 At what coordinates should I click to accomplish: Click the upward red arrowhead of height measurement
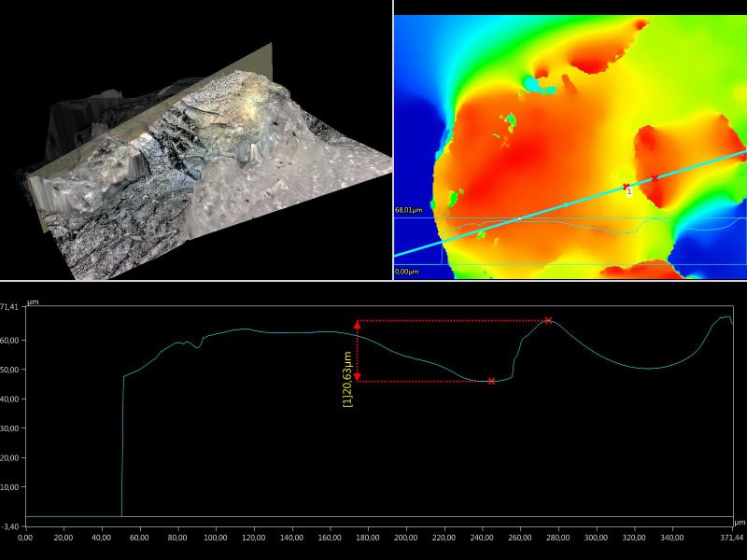pyautogui.click(x=358, y=325)
